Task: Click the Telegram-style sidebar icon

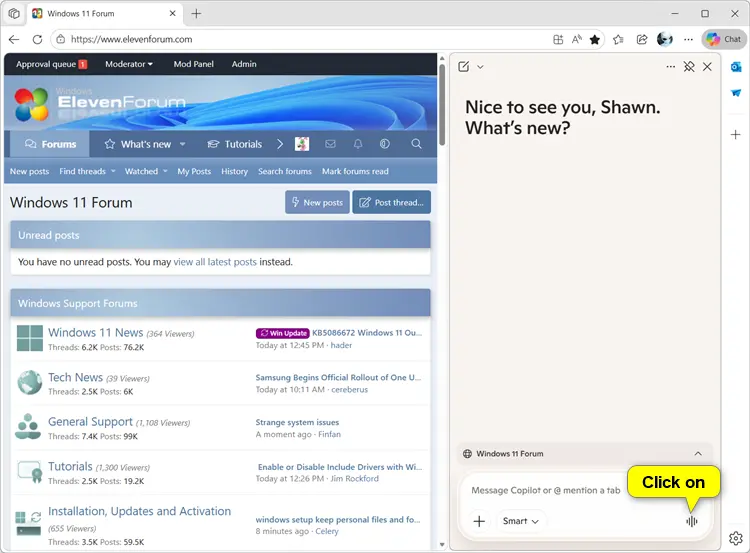Action: 736,93
